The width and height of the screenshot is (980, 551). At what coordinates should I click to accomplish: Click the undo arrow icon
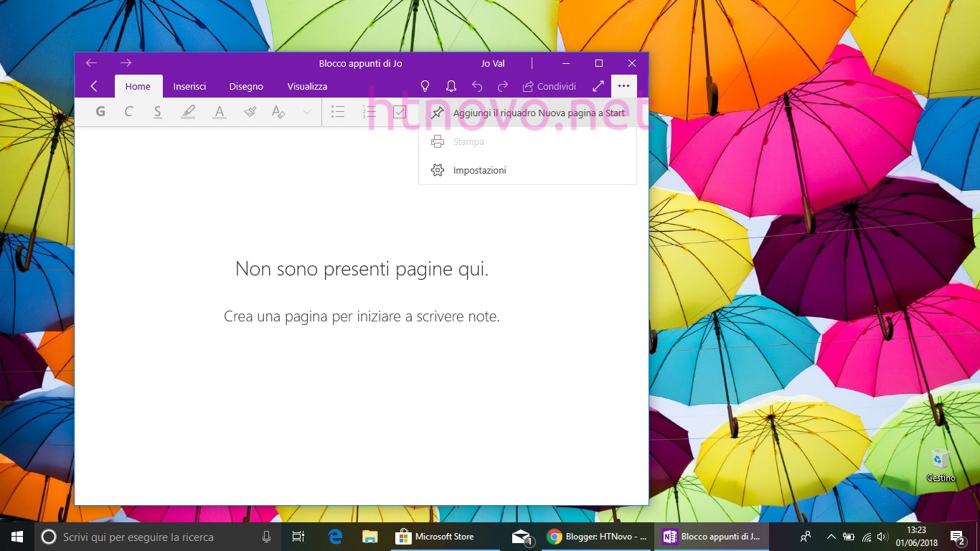point(477,86)
